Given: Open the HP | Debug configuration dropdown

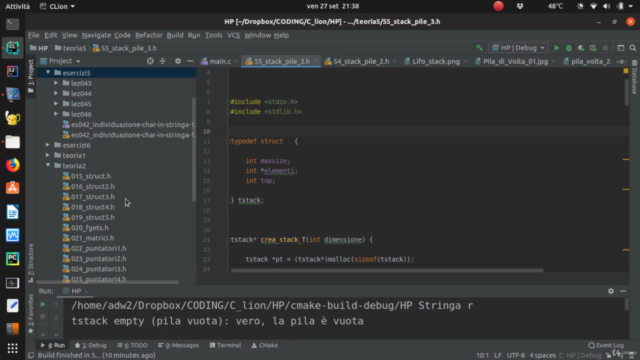Looking at the screenshot, I should click(518, 48).
